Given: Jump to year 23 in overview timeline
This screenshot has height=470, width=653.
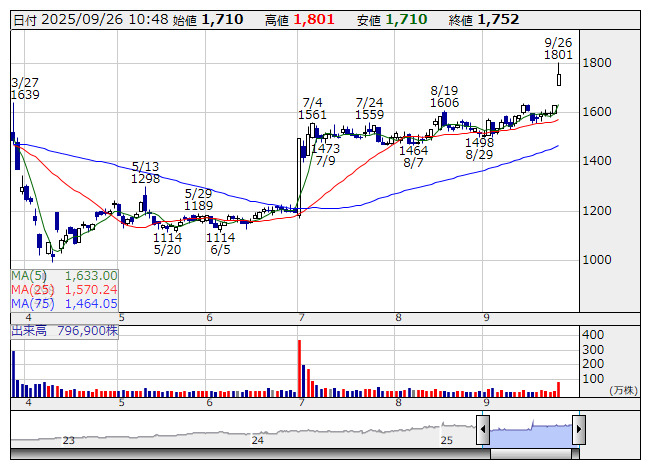Looking at the screenshot, I should [x=69, y=440].
